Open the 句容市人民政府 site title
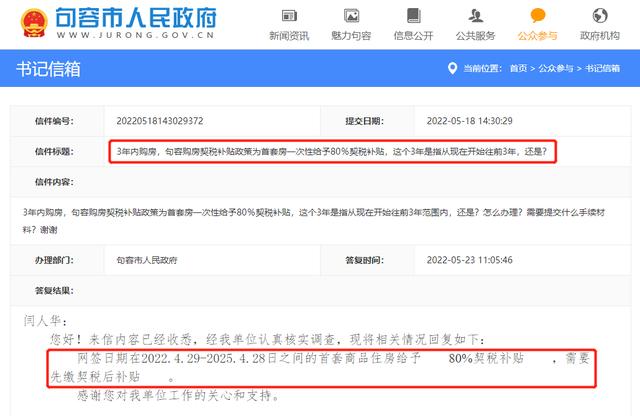Screen dimensions: 640x416 coord(135,18)
